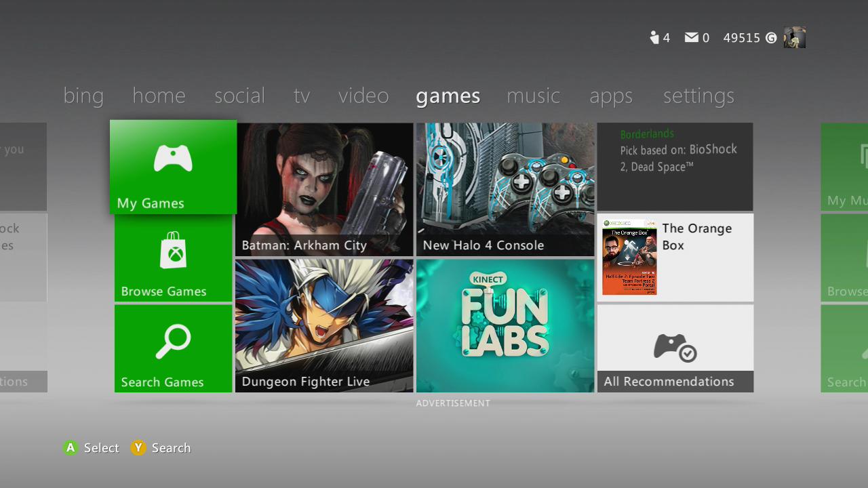Click the green A Select button hint
868x488 pixels.
91,447
